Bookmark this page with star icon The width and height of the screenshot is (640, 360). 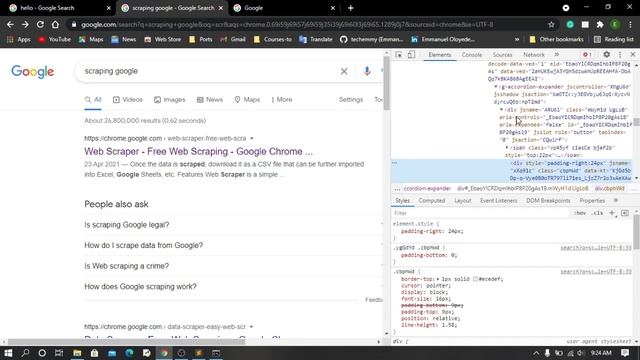[x=551, y=24]
